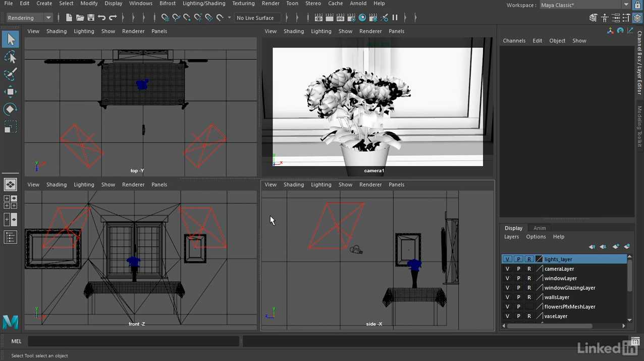The width and height of the screenshot is (644, 361).
Task: Open the Lighting/Shading menu
Action: click(204, 4)
